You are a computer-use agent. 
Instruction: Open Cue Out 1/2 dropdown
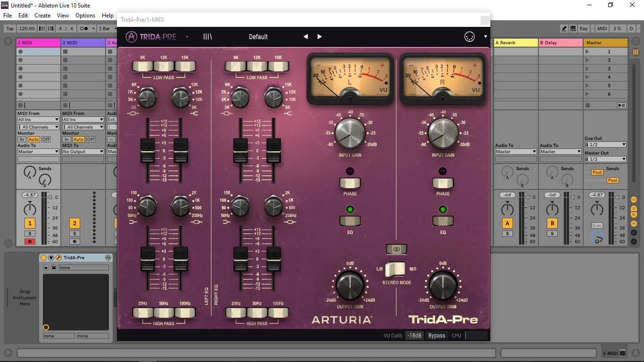605,145
